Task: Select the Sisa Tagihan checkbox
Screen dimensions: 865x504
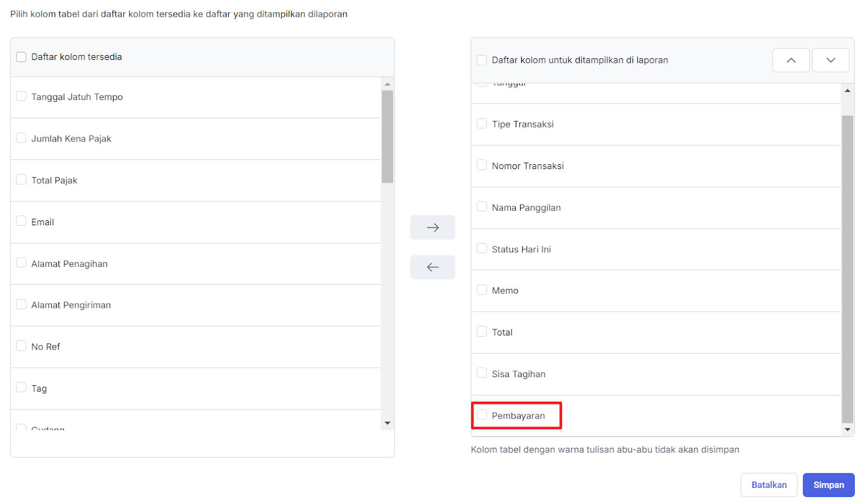Action: pyautogui.click(x=482, y=373)
